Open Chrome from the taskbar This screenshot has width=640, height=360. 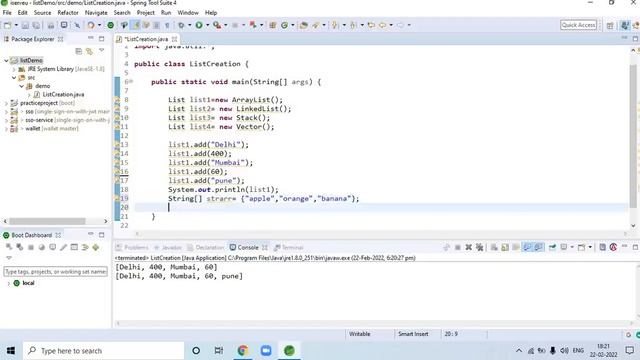click(x=243, y=351)
